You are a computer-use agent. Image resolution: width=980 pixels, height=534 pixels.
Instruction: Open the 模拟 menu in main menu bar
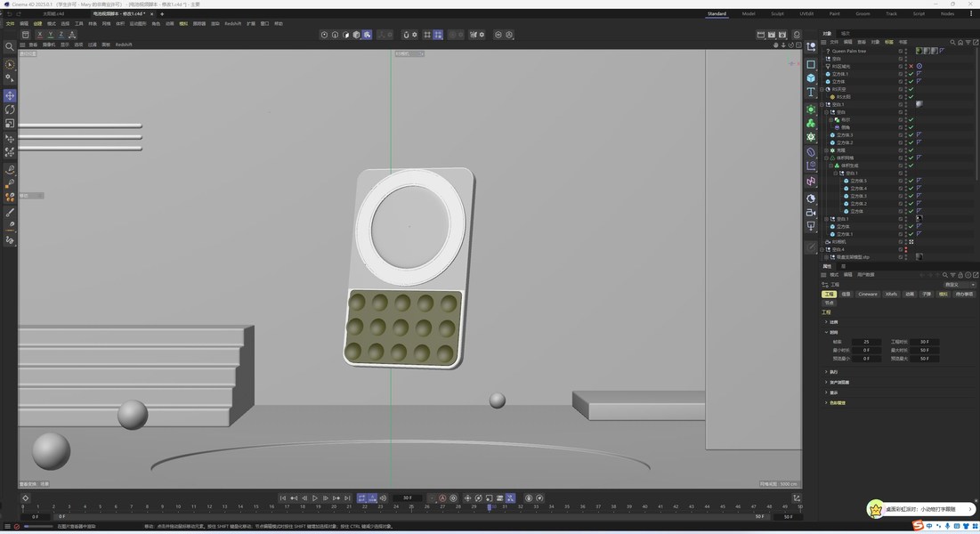(x=183, y=24)
